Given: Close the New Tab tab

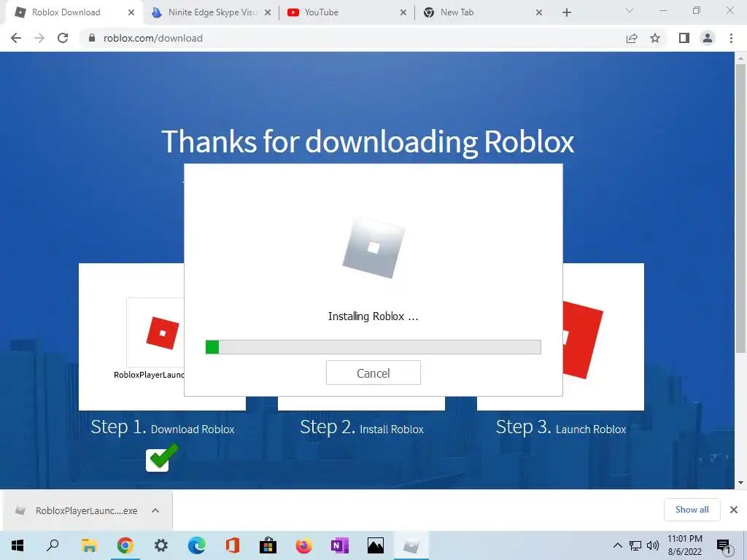Looking at the screenshot, I should [x=539, y=13].
